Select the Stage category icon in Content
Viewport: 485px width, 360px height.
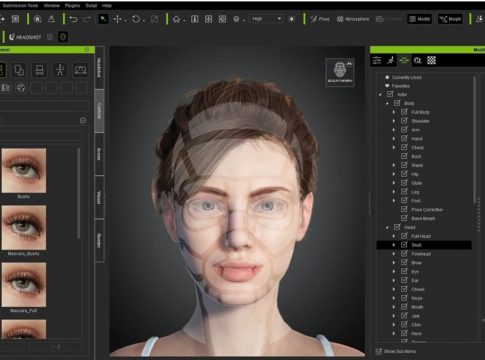[x=80, y=70]
